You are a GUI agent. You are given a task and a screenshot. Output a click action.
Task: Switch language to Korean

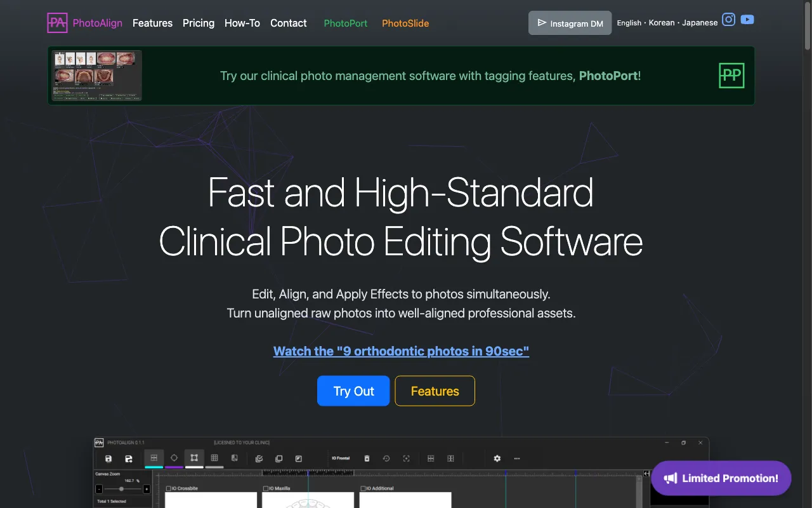(662, 23)
